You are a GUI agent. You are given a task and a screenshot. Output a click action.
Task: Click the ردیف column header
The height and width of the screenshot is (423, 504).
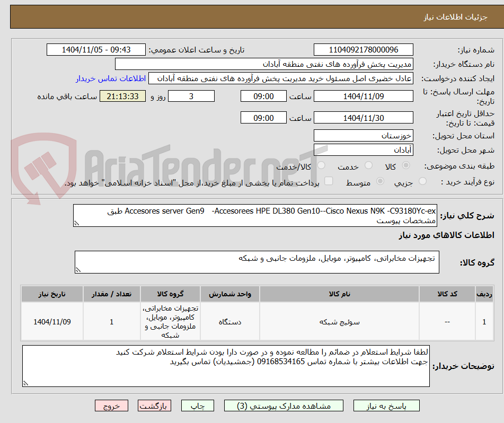pyautogui.click(x=484, y=294)
